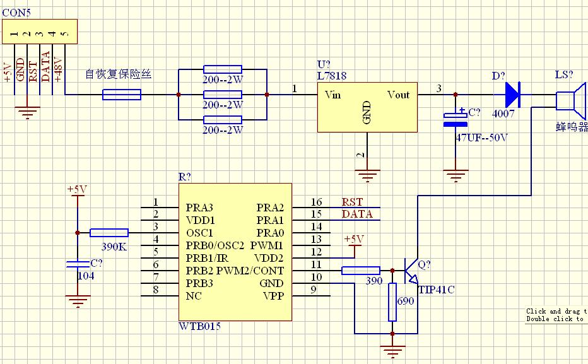Screen dimensions: 588x364
Task: Click the WTB015 chip body
Action: (235, 252)
